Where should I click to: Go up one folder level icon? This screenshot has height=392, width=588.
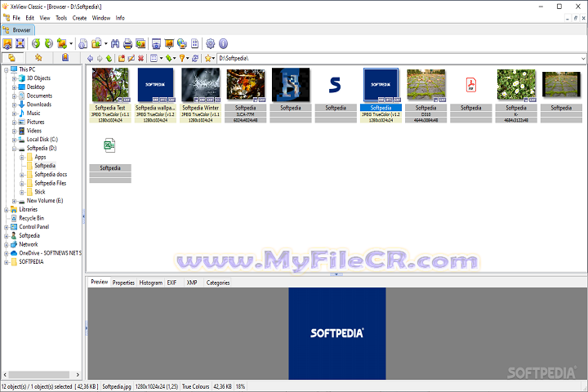point(109,58)
